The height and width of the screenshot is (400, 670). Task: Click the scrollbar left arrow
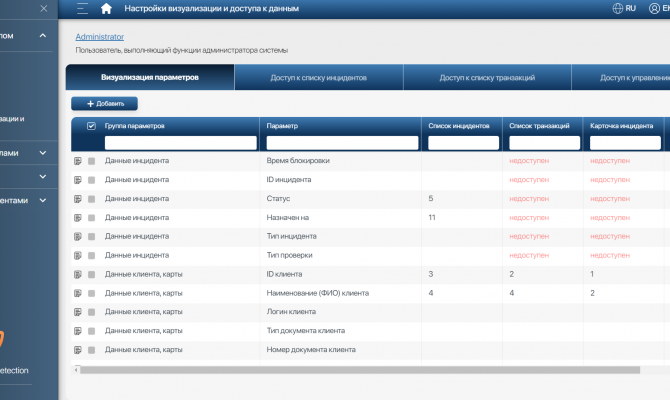coord(76,370)
